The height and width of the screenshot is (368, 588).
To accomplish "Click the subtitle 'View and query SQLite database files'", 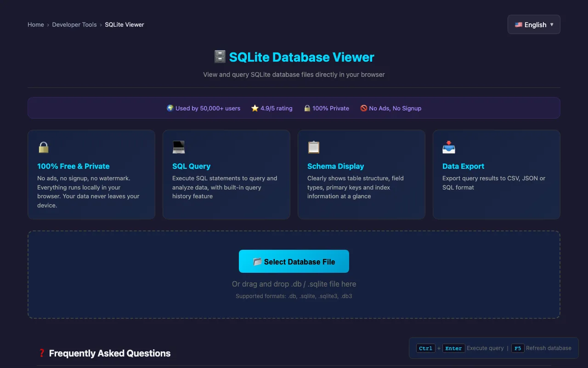I will click(294, 75).
